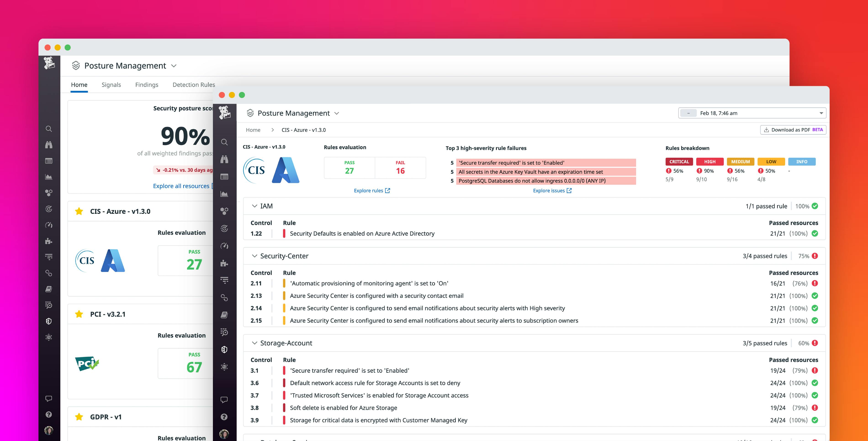Click the yellow star next to PCI - v3.2.1

pyautogui.click(x=79, y=314)
